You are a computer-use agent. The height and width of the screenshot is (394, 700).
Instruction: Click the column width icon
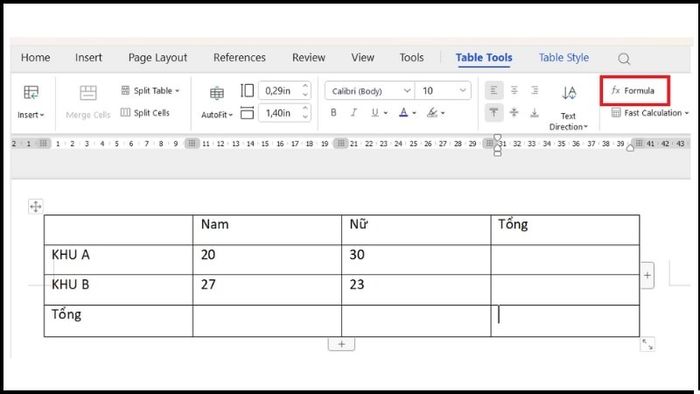click(247, 113)
